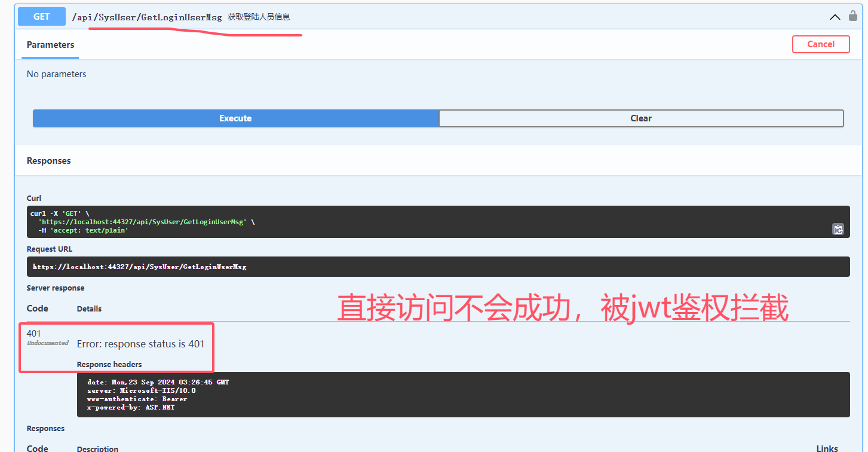Viewport: 868px width, 452px height.
Task: Click the Links column header
Action: (827, 448)
